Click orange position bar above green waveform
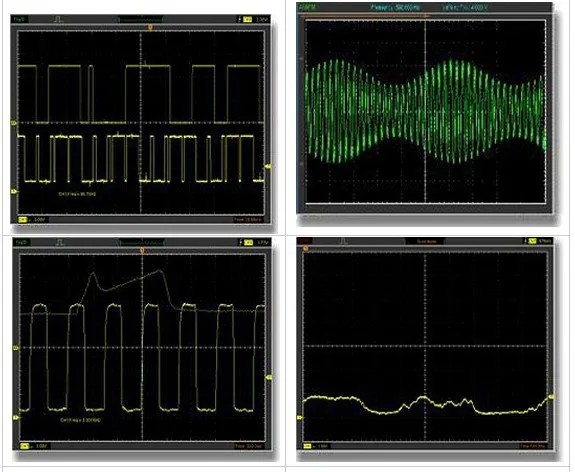The width and height of the screenshot is (575, 472). pyautogui.click(x=365, y=16)
